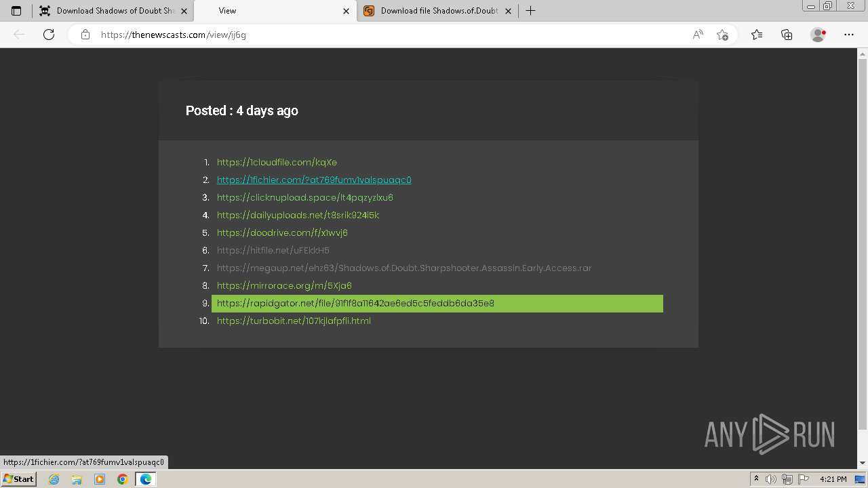This screenshot has height=488, width=868.
Task: Add this page to favorites
Action: pos(722,35)
